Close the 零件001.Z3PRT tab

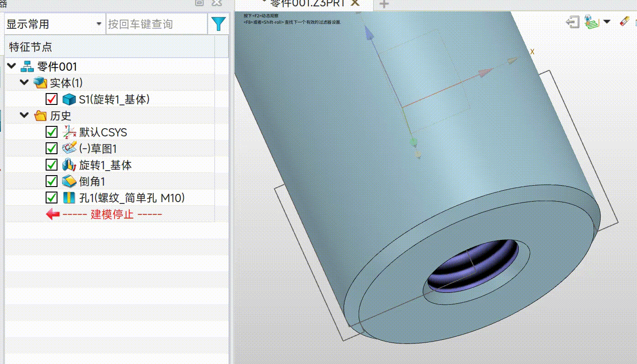(x=355, y=3)
